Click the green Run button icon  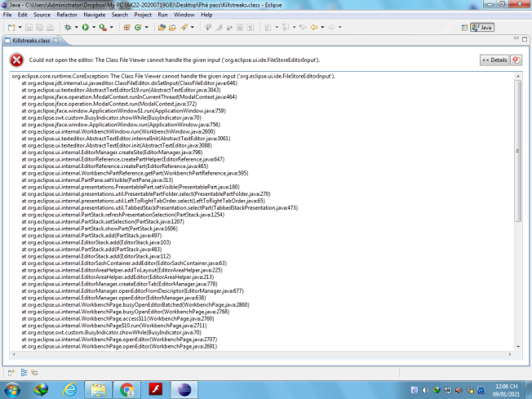point(86,28)
